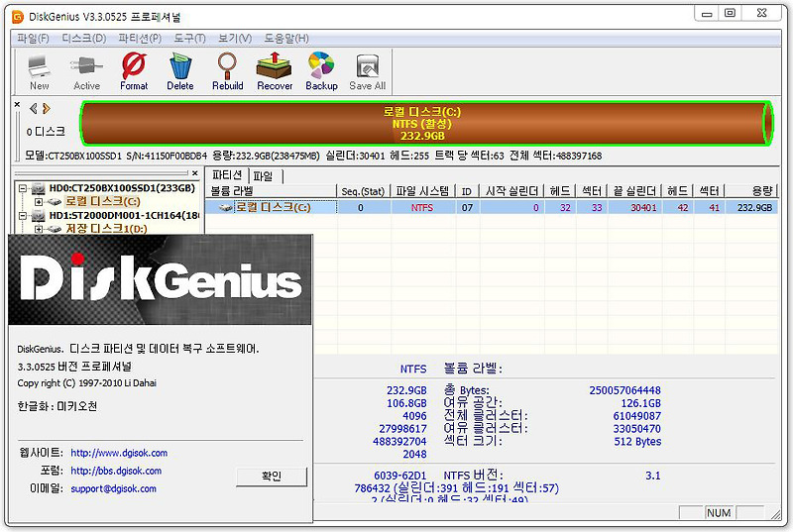This screenshot has width=793, height=532.
Task: Close the disk map panel with X
Action: pyautogui.click(x=17, y=105)
